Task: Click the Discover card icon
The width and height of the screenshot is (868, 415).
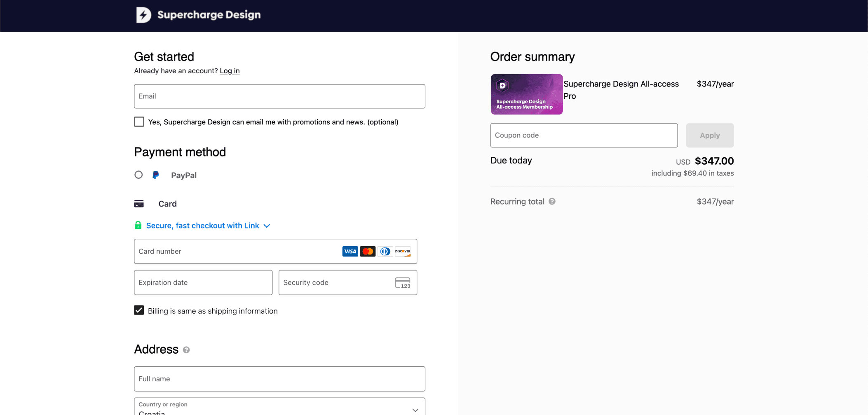Action: [402, 251]
